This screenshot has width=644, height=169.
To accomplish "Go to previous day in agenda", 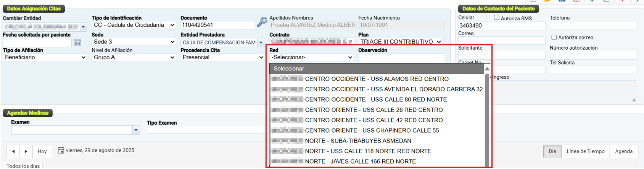I will 13,151.
